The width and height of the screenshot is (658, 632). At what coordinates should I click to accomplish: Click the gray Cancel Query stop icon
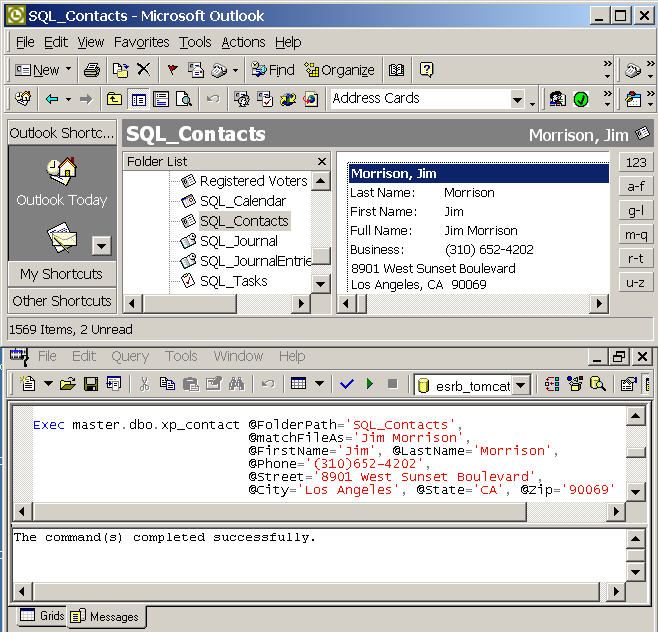[392, 384]
